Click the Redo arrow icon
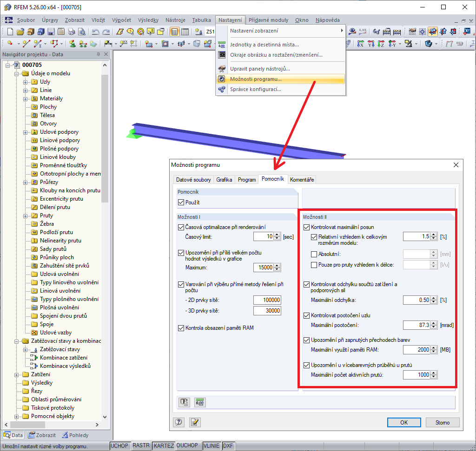This screenshot has width=476, height=451. 106,32
